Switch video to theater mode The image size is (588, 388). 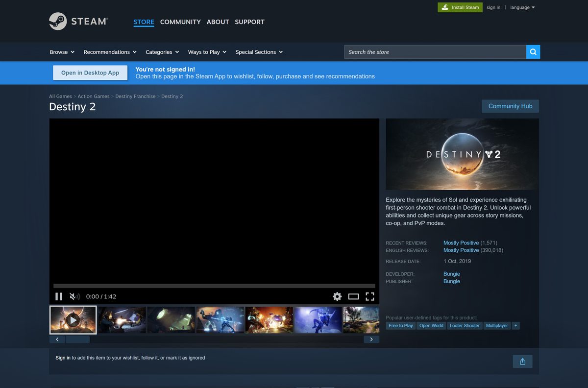point(354,296)
